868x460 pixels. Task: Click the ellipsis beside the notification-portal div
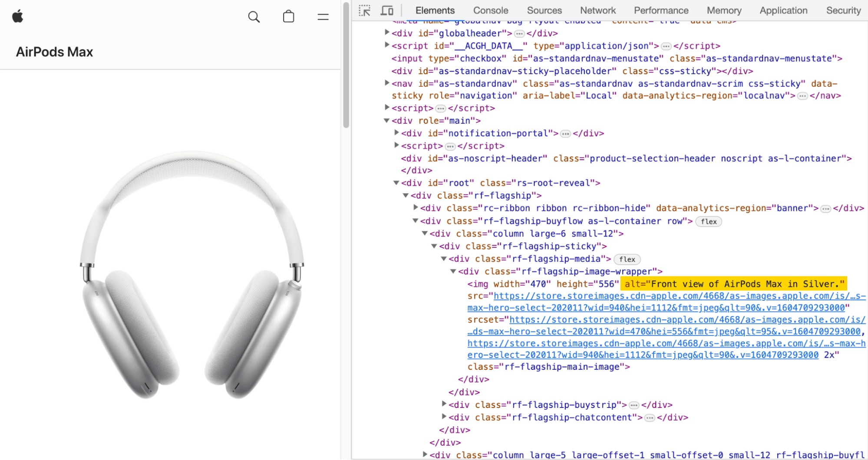coord(565,134)
